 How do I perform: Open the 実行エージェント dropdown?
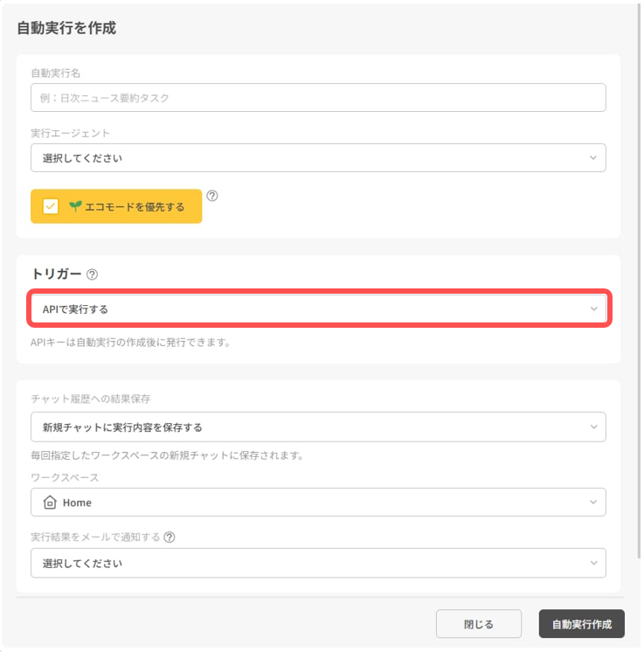(318, 158)
